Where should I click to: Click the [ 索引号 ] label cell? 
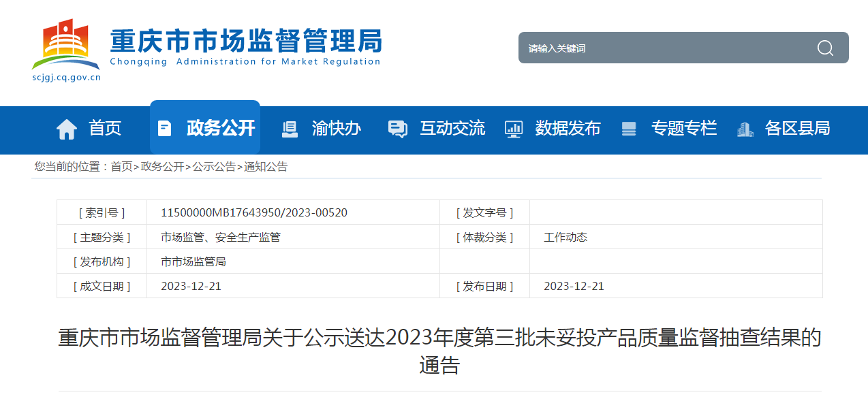(x=102, y=212)
